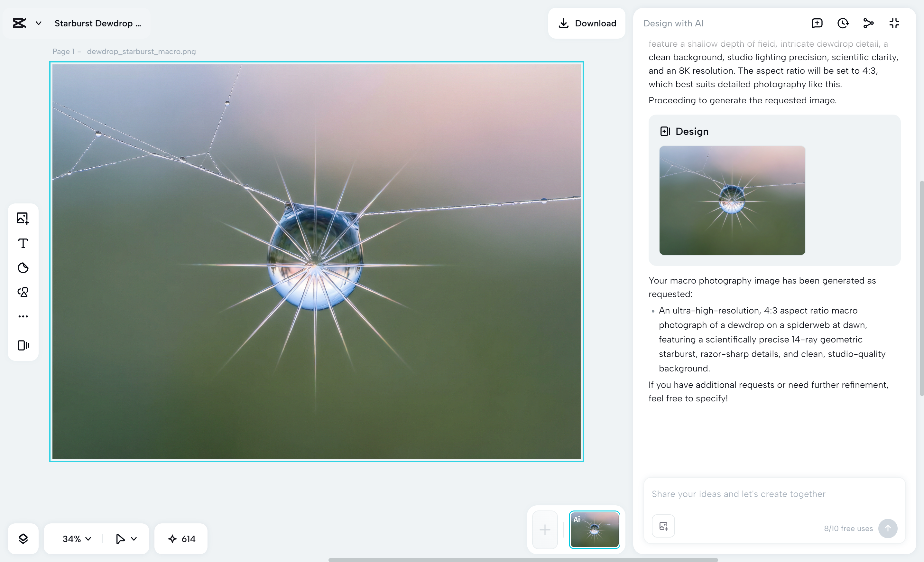This screenshot has width=924, height=562.
Task: Click the More tools ellipsis icon
Action: pos(23,316)
